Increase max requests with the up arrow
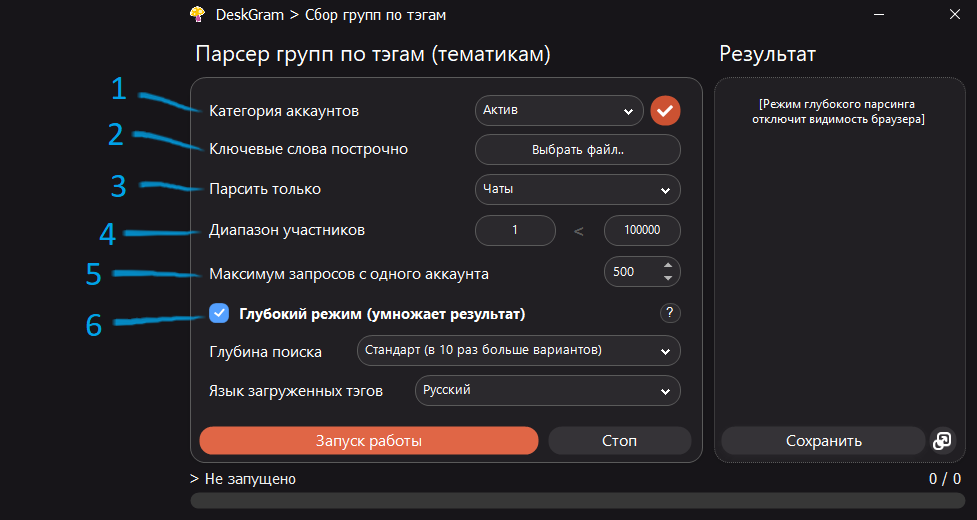Image resolution: width=977 pixels, height=520 pixels. point(667,265)
